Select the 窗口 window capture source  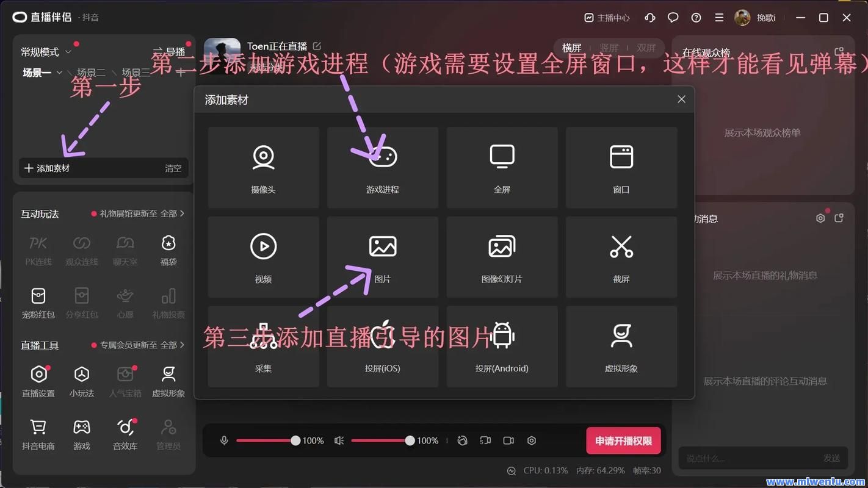pyautogui.click(x=621, y=167)
